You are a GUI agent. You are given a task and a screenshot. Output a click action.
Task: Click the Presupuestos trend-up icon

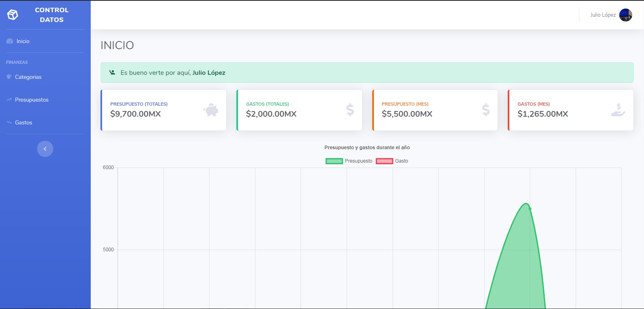[9, 100]
